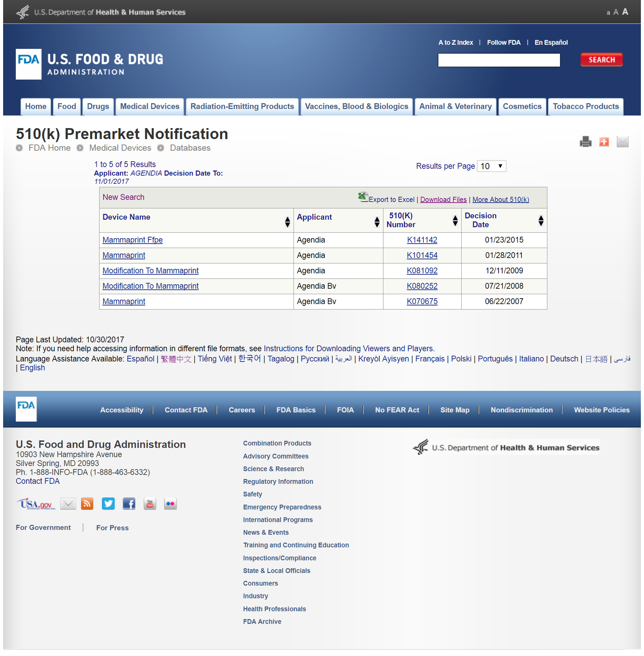Open the Tobacco Products tab

(586, 106)
